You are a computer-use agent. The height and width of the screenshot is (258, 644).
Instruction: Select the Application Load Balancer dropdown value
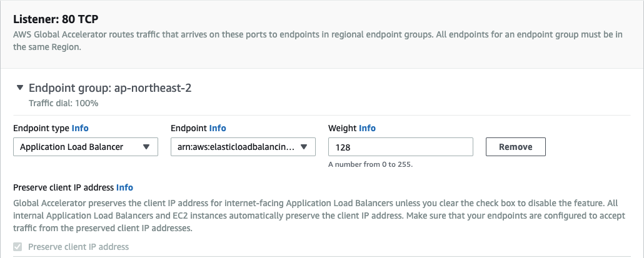pyautogui.click(x=72, y=147)
